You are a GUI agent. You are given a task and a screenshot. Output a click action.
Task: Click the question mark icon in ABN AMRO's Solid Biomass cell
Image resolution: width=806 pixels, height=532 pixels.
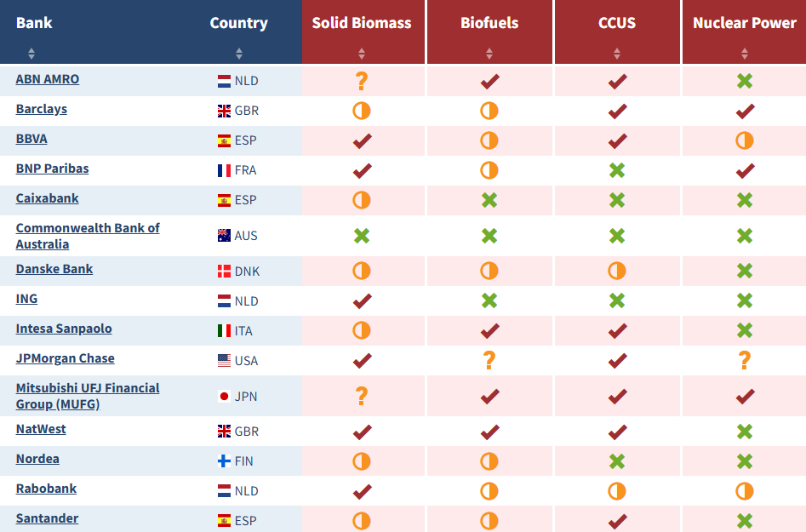[362, 81]
